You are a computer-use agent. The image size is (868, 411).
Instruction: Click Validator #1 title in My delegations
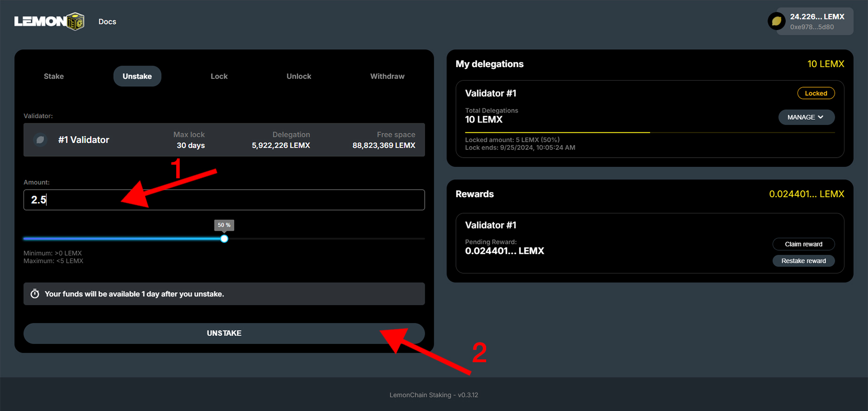[x=490, y=93]
